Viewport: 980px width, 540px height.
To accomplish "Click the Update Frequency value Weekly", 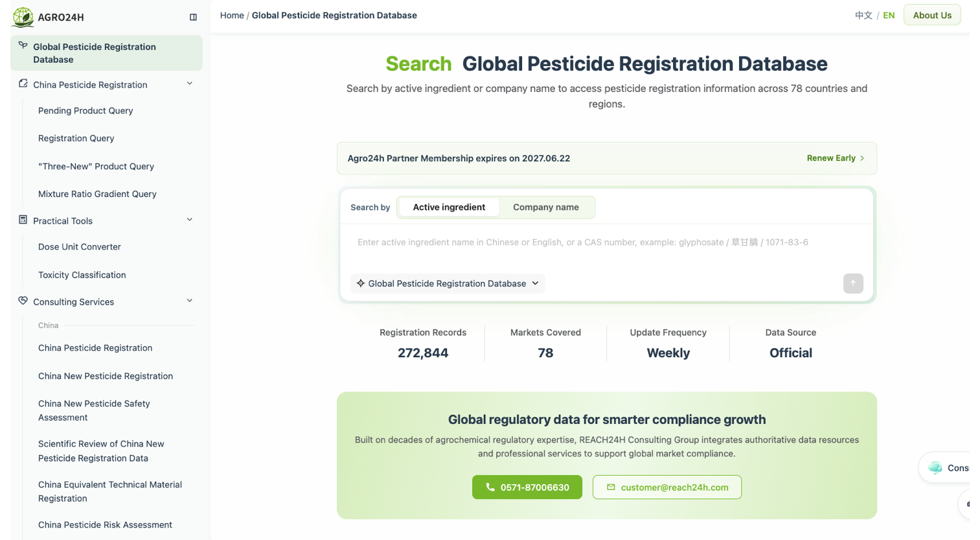I will point(668,353).
